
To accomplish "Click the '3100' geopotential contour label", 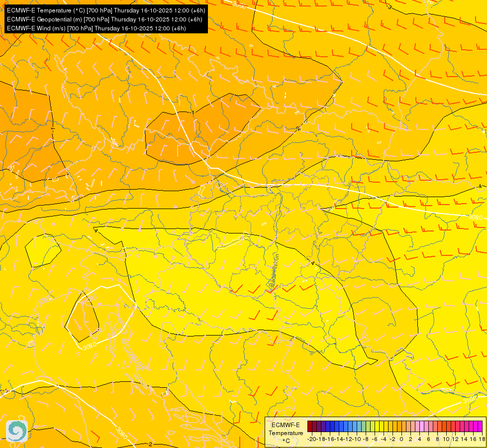I will click(x=470, y=399).
